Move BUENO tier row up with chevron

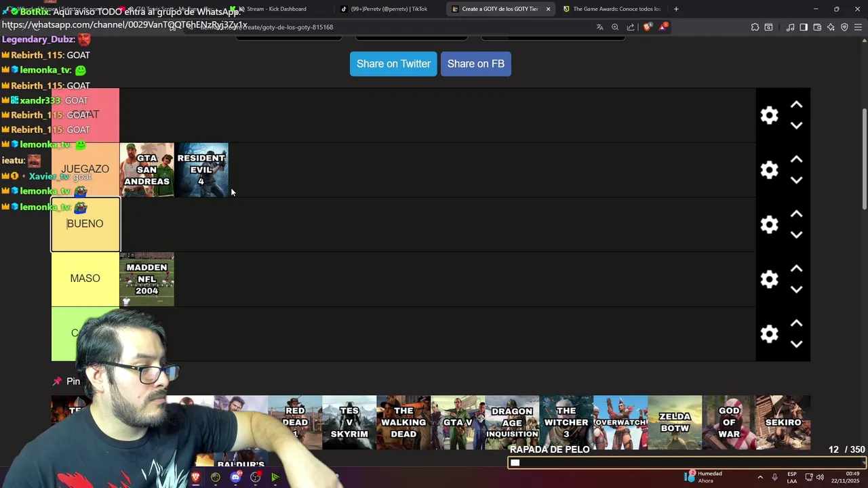(797, 214)
